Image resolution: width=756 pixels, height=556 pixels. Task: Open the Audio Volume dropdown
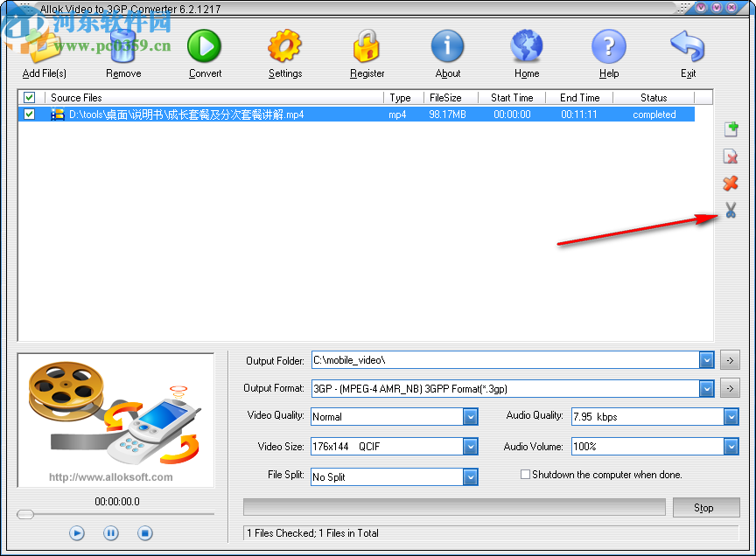(730, 446)
